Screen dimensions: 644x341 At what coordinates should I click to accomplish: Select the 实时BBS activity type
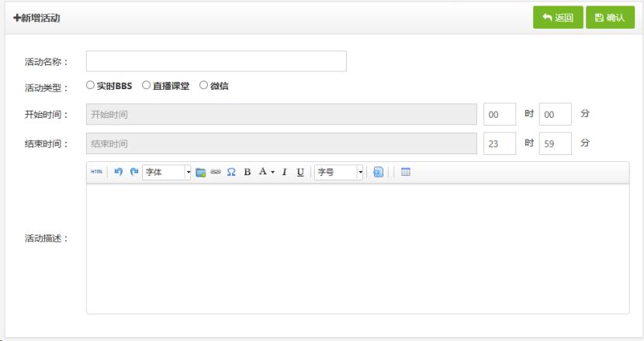coord(90,85)
